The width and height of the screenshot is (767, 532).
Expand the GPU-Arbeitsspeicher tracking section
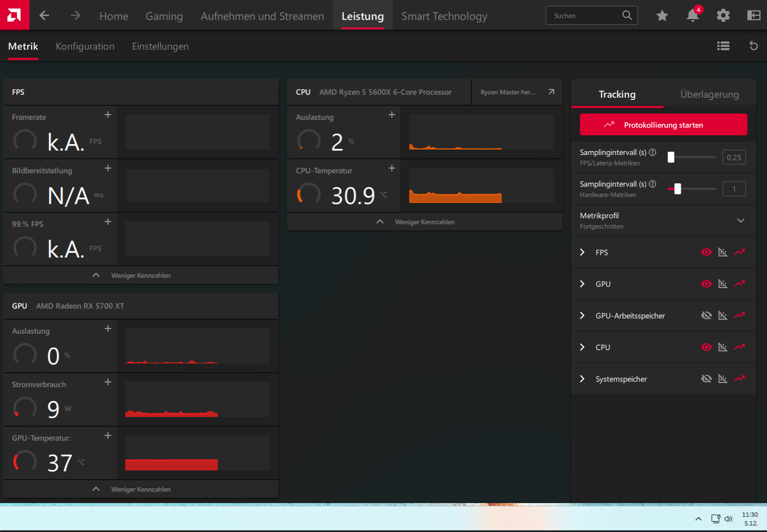pyautogui.click(x=582, y=315)
